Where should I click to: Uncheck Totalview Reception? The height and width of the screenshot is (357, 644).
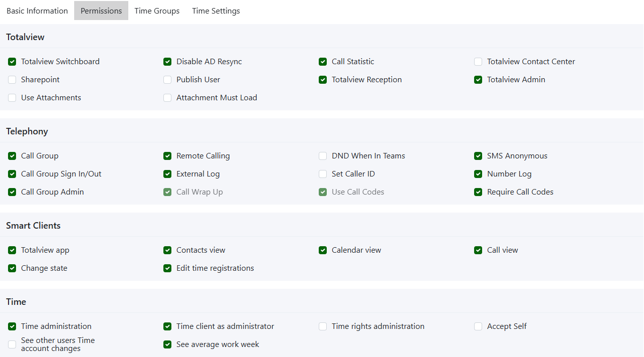(323, 80)
